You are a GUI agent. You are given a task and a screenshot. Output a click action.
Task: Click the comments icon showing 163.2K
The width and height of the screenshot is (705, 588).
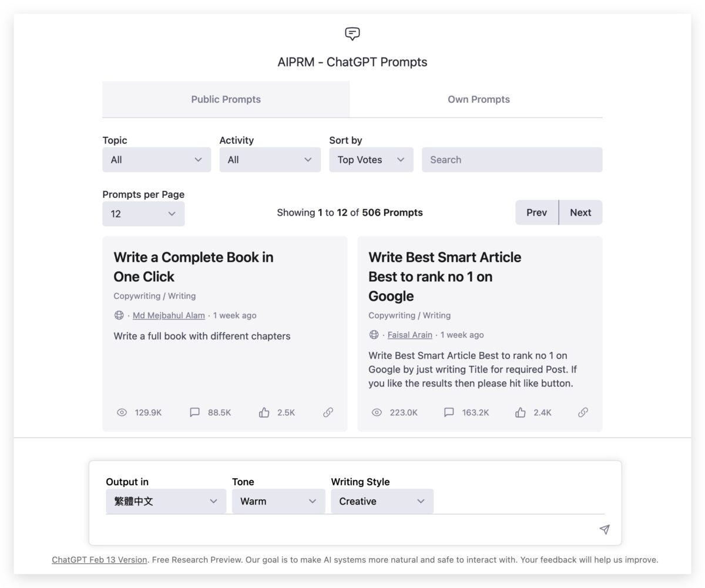click(449, 412)
